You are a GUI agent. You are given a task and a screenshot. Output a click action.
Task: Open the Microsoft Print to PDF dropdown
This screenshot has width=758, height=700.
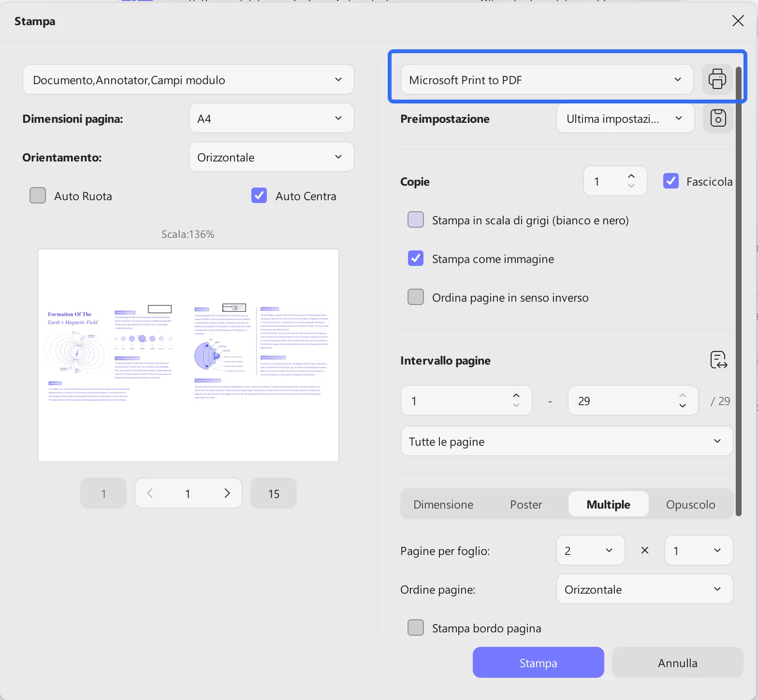pyautogui.click(x=547, y=80)
